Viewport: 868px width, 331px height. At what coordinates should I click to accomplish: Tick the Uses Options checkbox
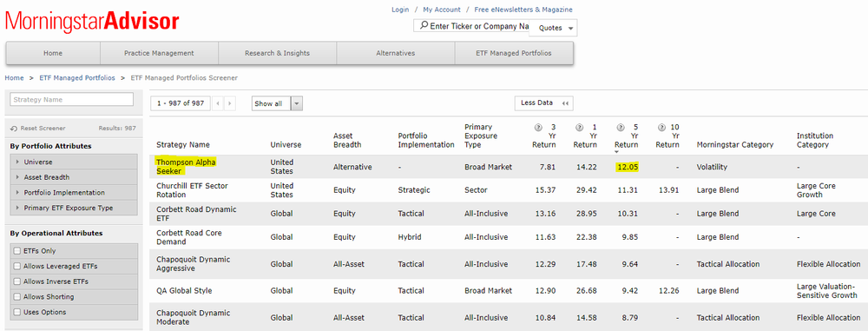point(17,312)
